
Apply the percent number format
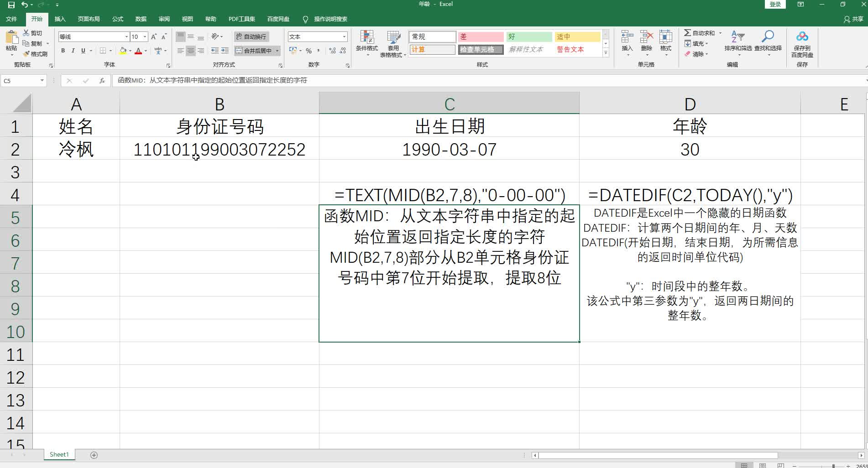(x=309, y=51)
